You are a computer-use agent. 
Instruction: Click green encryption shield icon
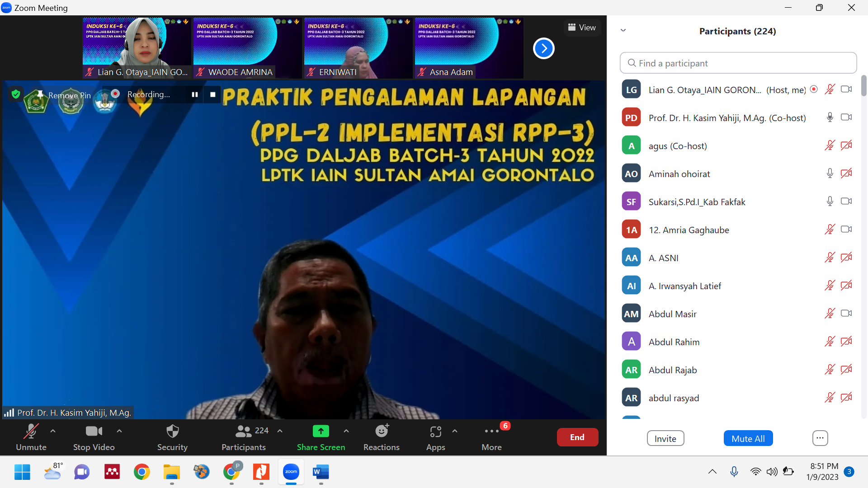[x=16, y=94]
